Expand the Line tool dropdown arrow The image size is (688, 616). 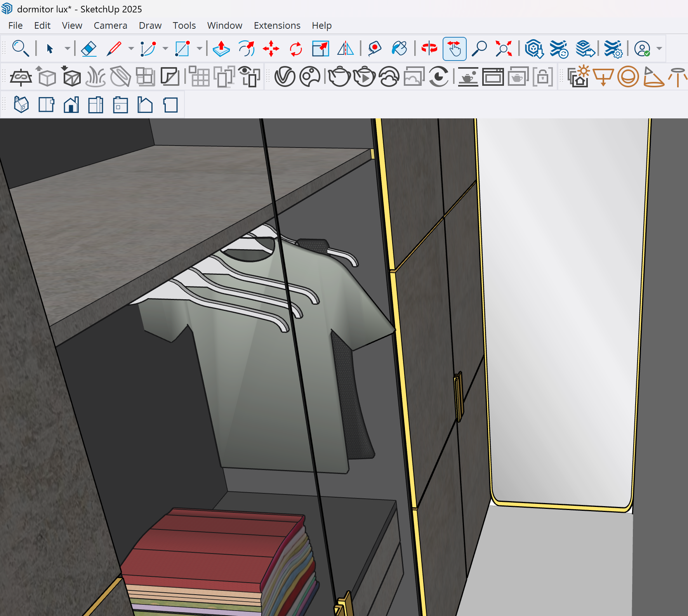[x=131, y=49]
